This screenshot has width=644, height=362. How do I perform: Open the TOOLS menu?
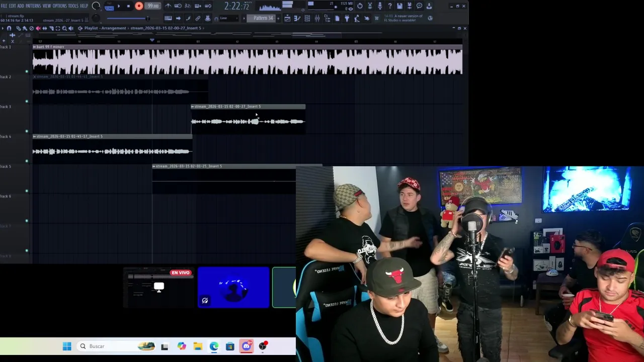(x=73, y=6)
